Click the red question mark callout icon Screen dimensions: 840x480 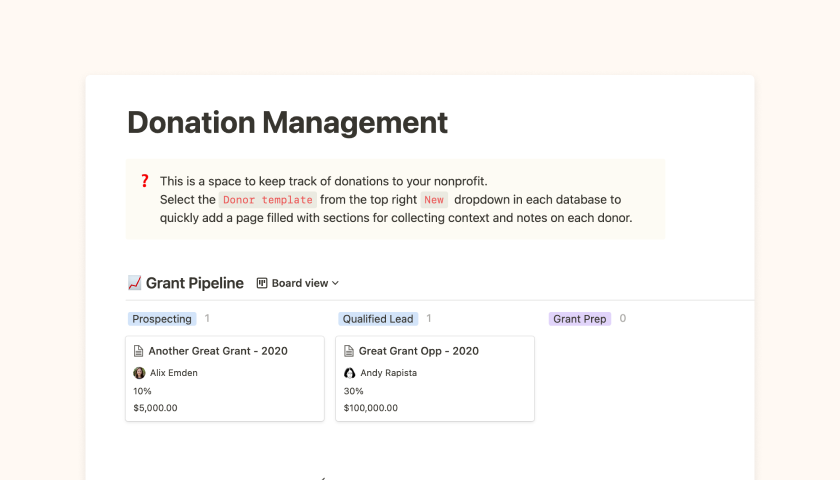click(144, 181)
